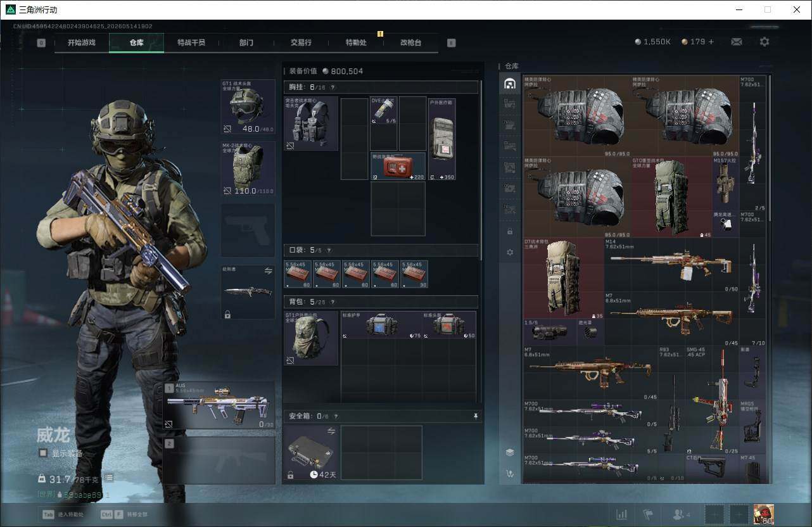Toggle the 显示装备 checkbox

point(43,453)
